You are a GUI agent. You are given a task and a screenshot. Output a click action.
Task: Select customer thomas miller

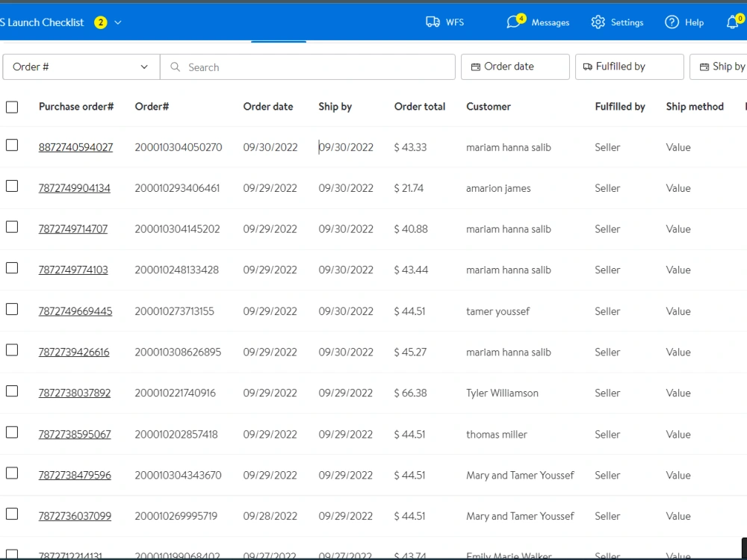pos(497,435)
